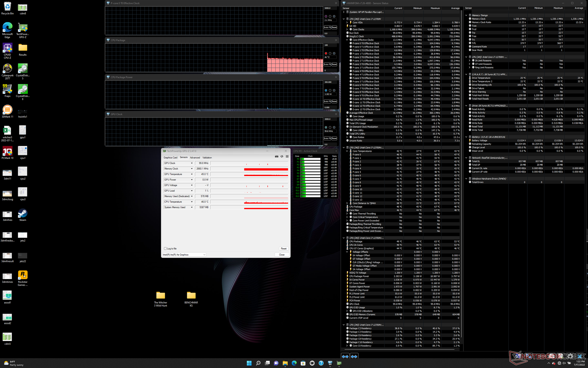Enable the Log to file checkbox
588x368 pixels.
[x=165, y=249]
